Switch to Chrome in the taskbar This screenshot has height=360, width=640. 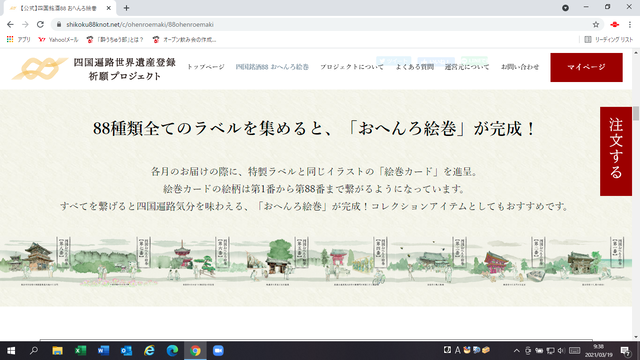coord(195,351)
